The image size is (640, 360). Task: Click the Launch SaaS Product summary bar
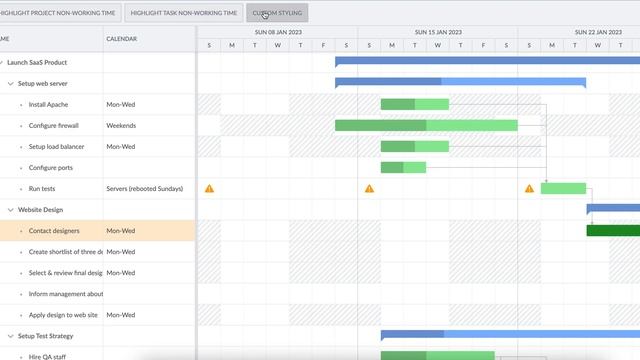487,61
